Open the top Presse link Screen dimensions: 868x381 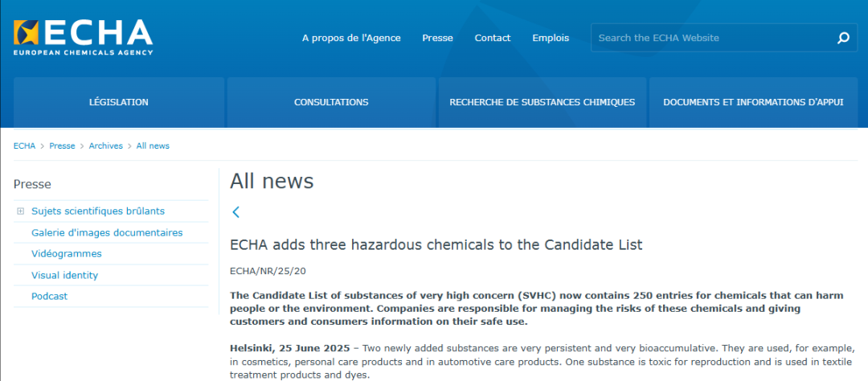tap(437, 38)
